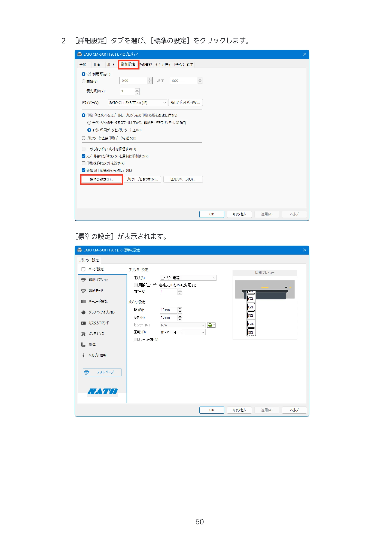Switch to 全般 tab

tap(83, 65)
